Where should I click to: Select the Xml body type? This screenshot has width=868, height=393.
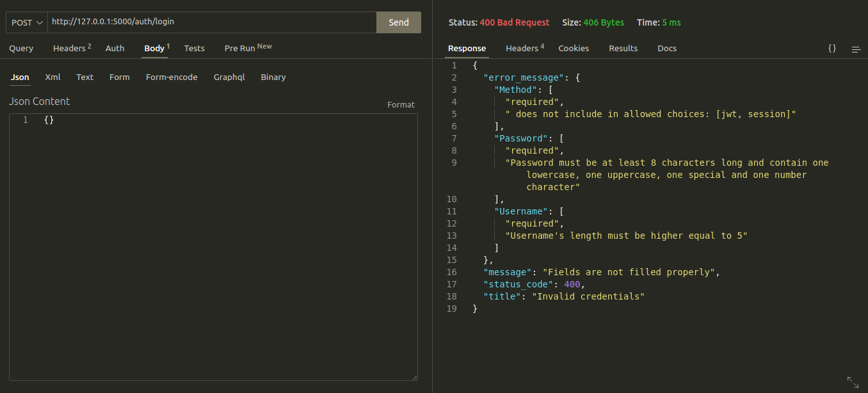click(x=52, y=77)
